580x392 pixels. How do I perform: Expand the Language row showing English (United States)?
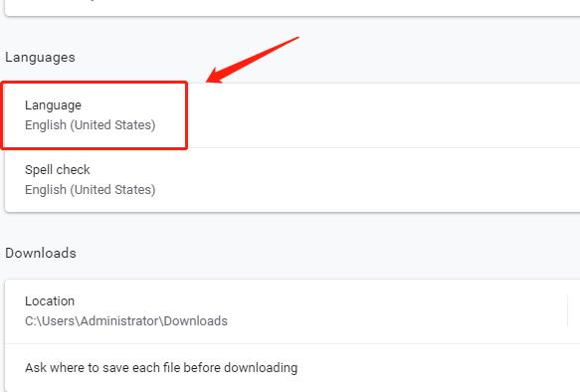coord(292,115)
